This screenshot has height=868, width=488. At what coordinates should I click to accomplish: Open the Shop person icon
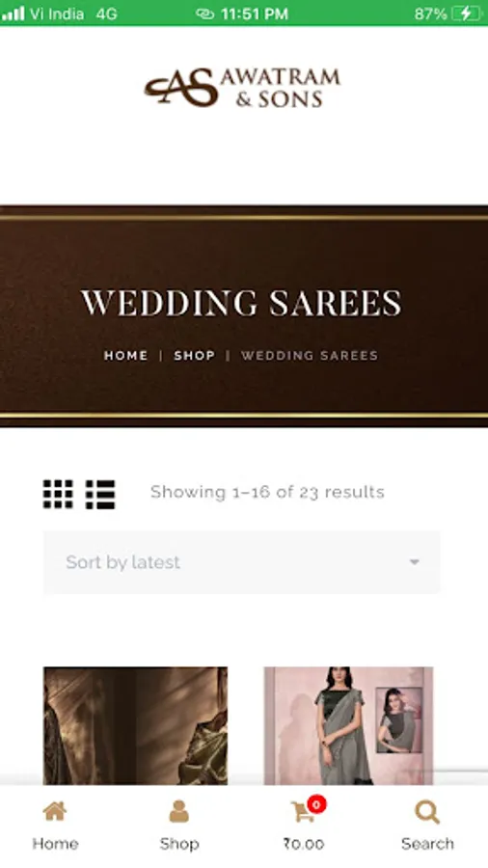(178, 811)
